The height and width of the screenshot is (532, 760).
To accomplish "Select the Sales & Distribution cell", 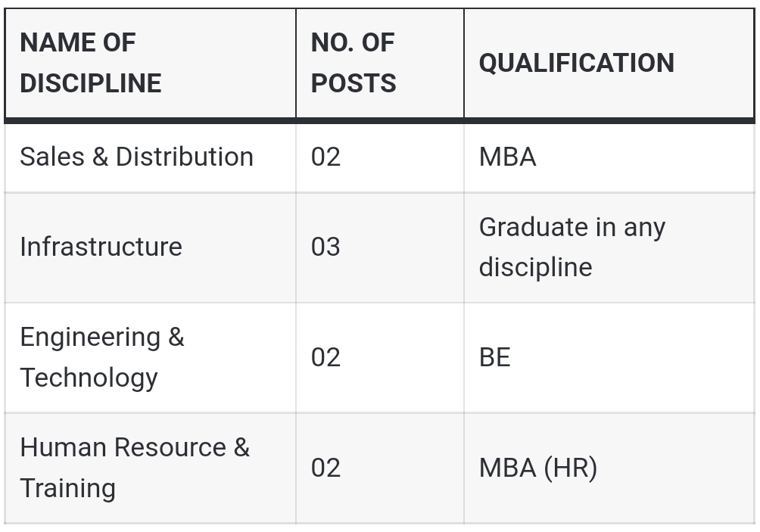I will tap(136, 157).
